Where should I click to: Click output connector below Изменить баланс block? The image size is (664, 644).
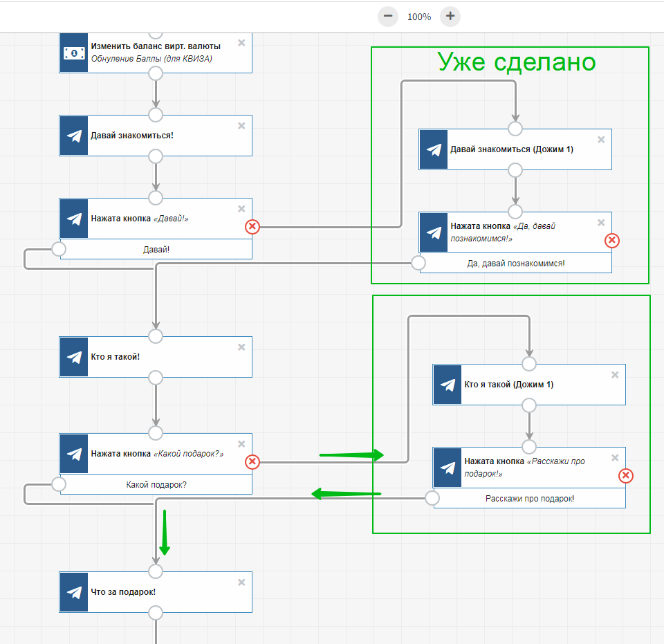(x=156, y=73)
